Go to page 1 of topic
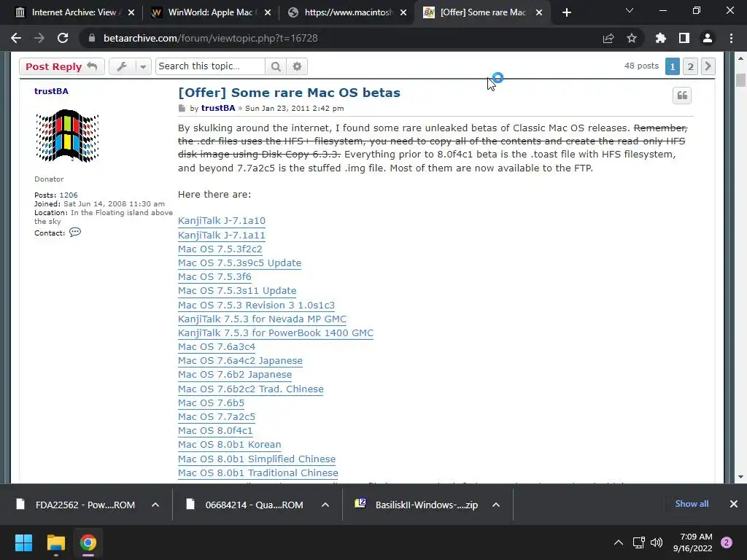 [672, 66]
